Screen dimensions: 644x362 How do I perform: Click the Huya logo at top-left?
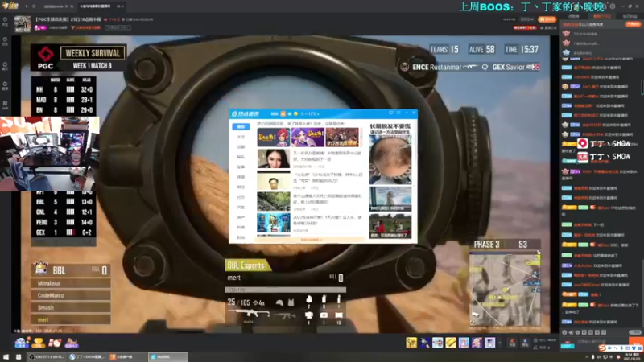pos(10,6)
